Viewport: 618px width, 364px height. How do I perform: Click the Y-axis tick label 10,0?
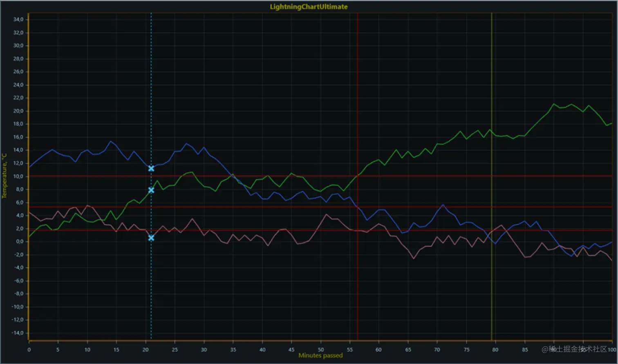click(x=18, y=176)
